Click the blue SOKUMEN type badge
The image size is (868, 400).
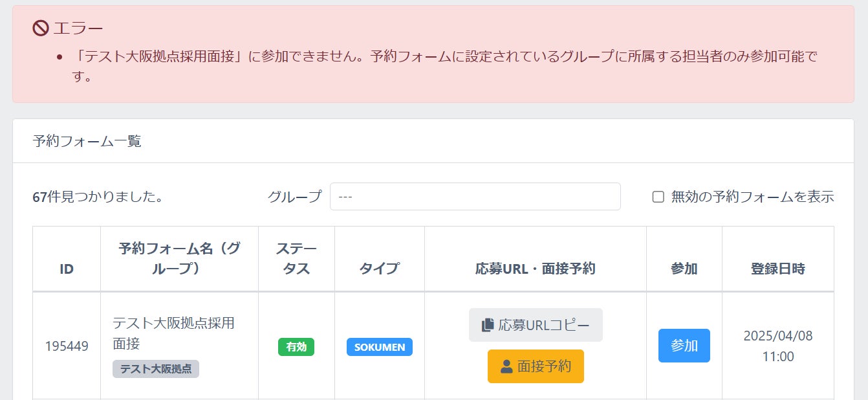(x=379, y=347)
